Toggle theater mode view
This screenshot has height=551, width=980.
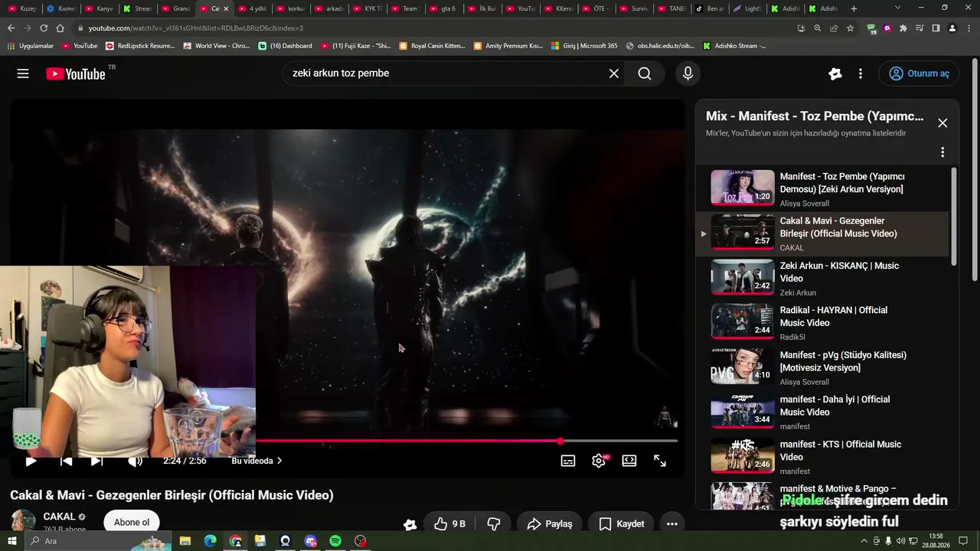(x=629, y=461)
